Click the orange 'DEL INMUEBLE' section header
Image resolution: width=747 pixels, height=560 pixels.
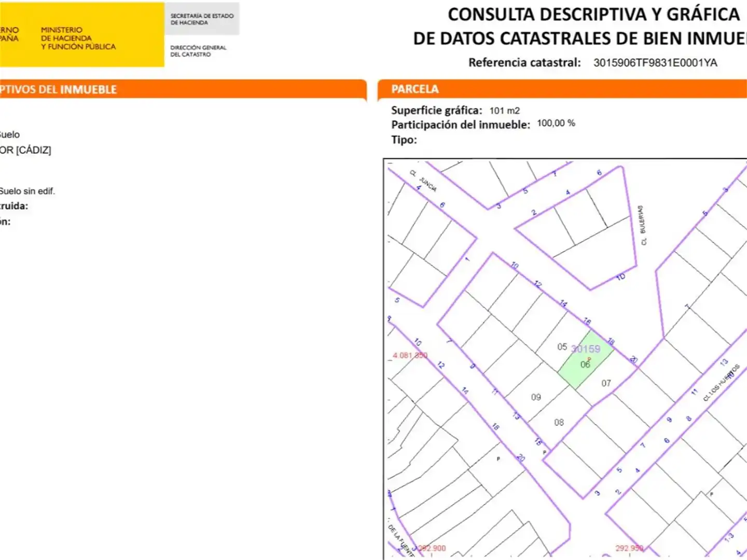(x=183, y=89)
